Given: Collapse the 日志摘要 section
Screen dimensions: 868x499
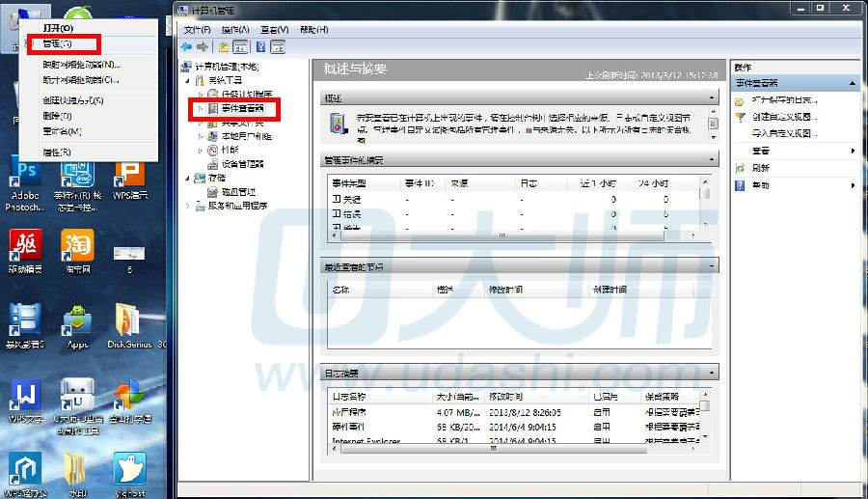Looking at the screenshot, I should point(712,373).
